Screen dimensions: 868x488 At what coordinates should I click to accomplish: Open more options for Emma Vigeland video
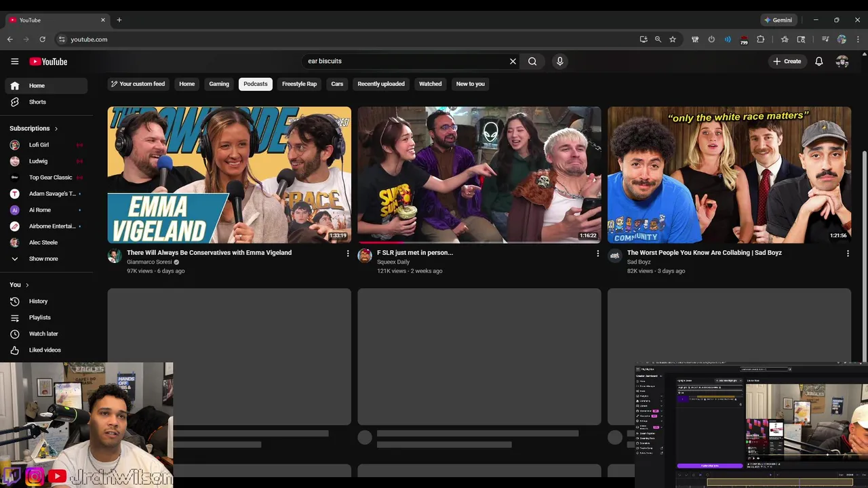pos(348,253)
